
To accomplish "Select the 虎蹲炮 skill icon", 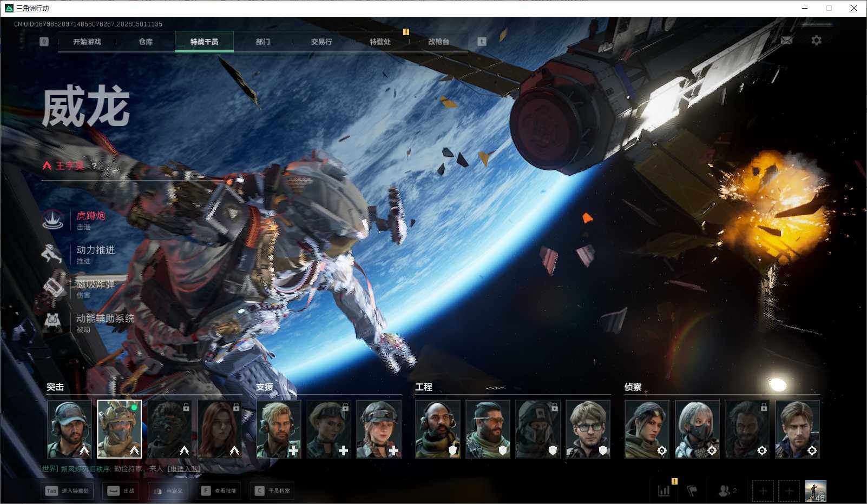I will point(53,220).
